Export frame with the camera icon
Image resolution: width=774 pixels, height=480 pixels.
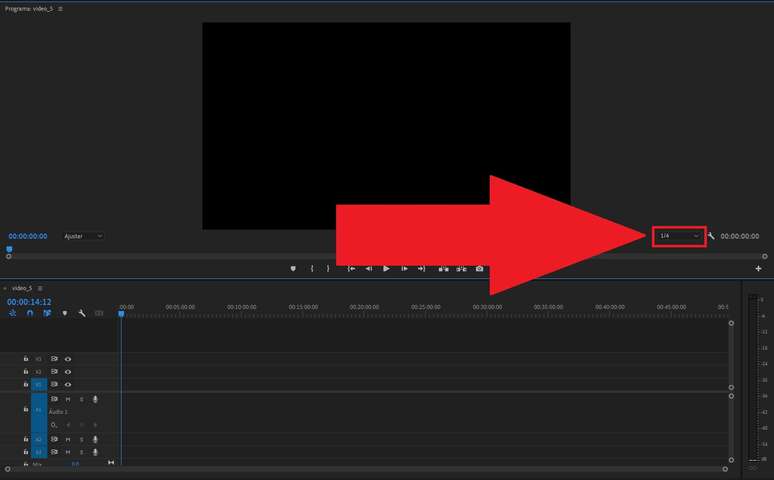[479, 269]
